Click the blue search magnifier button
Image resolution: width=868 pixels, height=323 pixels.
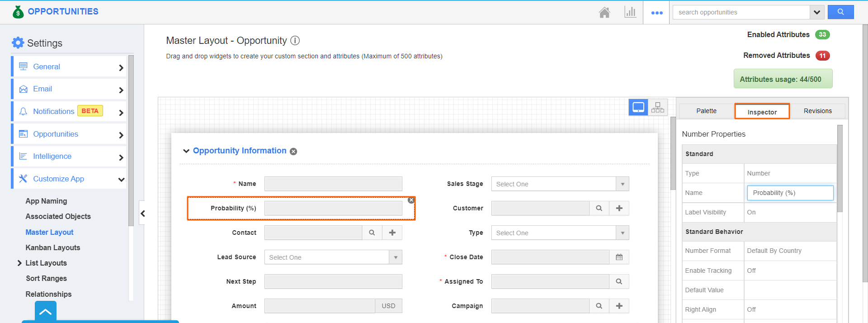840,12
